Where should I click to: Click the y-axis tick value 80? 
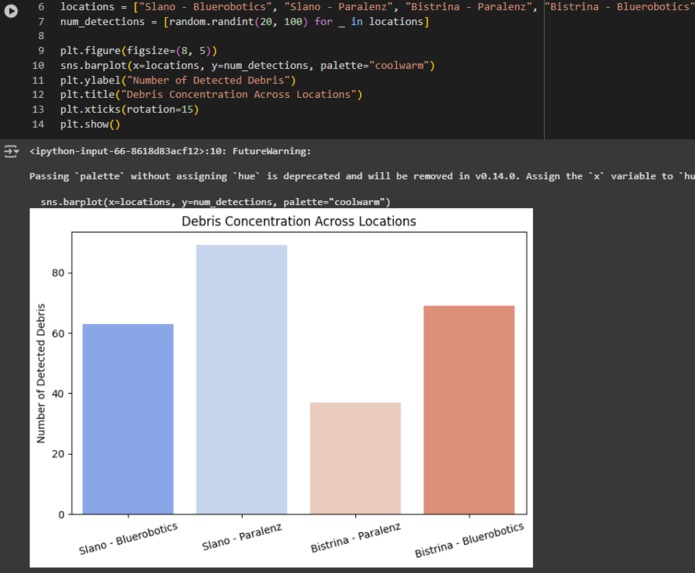click(x=58, y=273)
